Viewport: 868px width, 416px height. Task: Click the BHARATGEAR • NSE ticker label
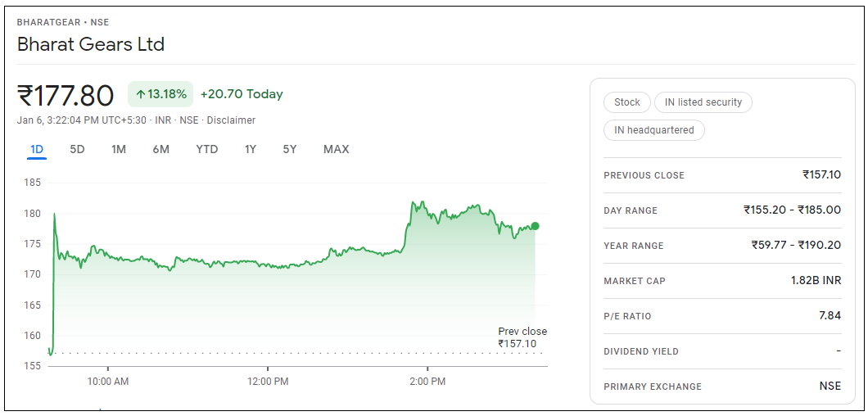coord(63,23)
